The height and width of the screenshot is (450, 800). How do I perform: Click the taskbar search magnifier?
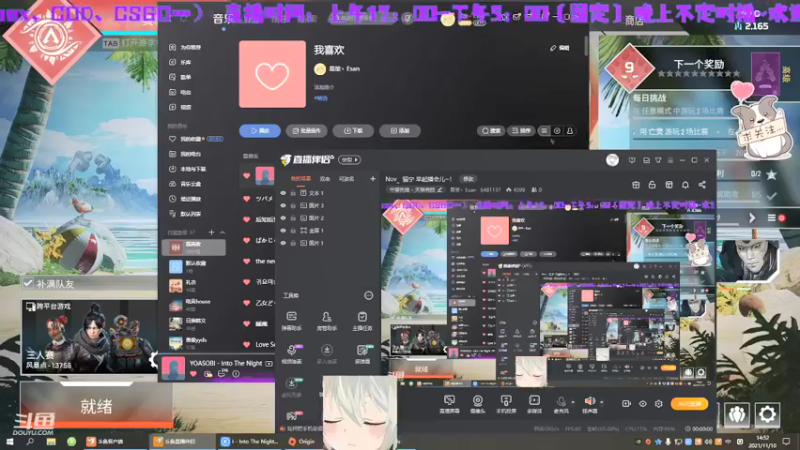pos(30,441)
